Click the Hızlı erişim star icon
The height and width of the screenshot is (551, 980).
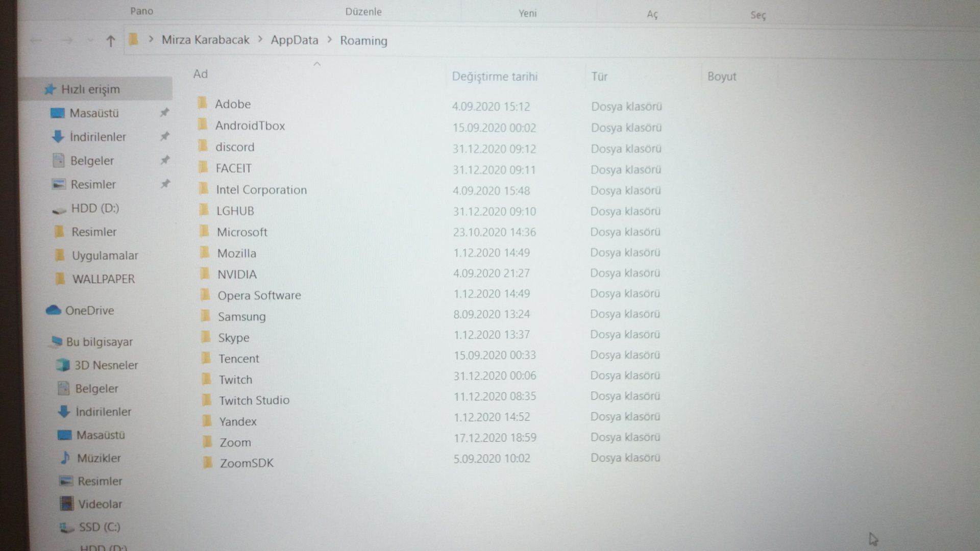(50, 89)
